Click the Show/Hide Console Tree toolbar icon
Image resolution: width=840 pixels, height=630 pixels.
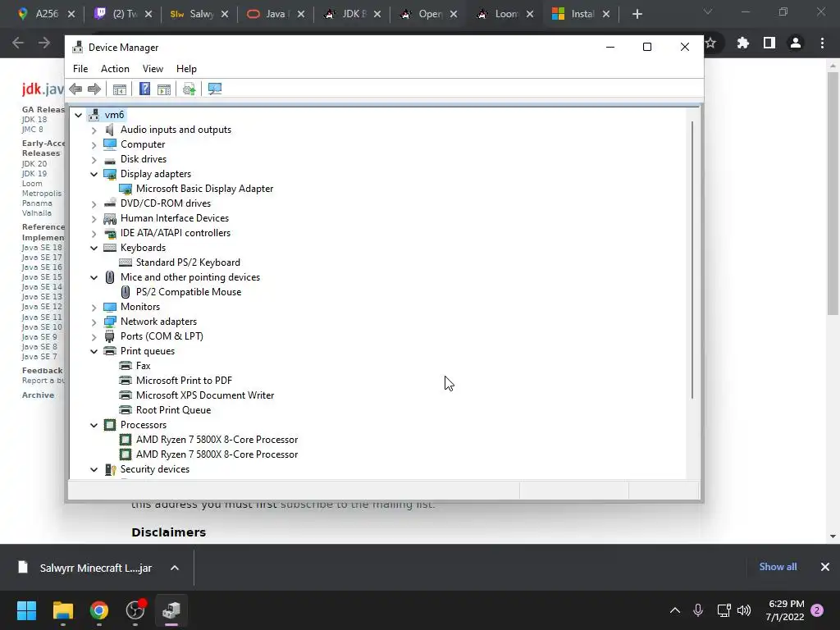click(120, 89)
